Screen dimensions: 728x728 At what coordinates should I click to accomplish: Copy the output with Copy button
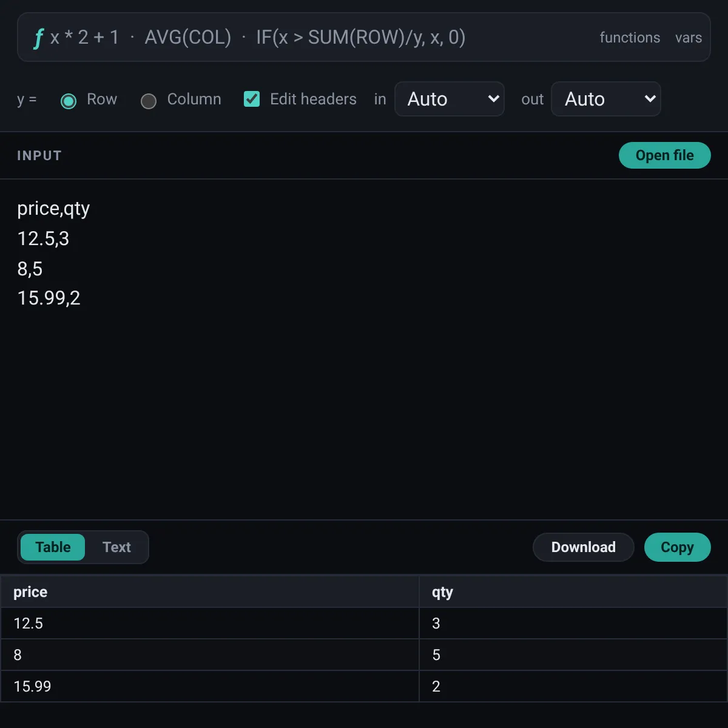[x=677, y=547]
